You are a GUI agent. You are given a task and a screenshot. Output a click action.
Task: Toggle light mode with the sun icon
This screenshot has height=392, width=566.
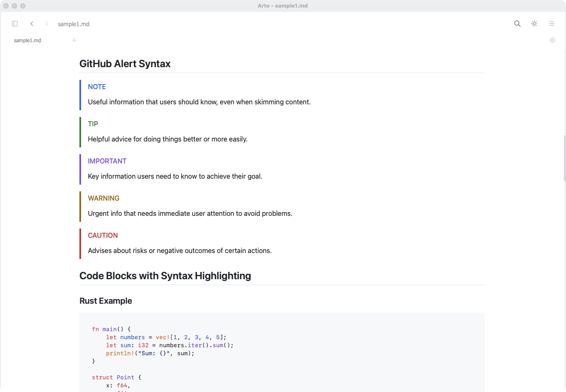534,24
